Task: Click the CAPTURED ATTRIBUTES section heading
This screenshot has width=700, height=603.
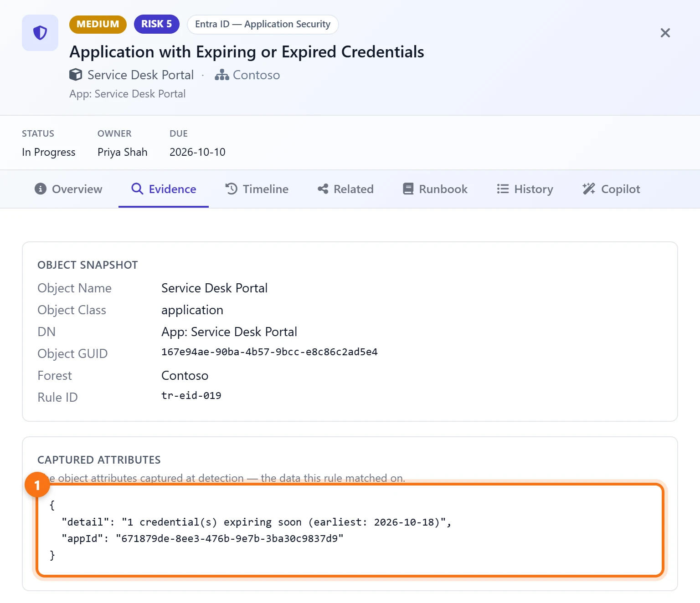Action: (99, 460)
